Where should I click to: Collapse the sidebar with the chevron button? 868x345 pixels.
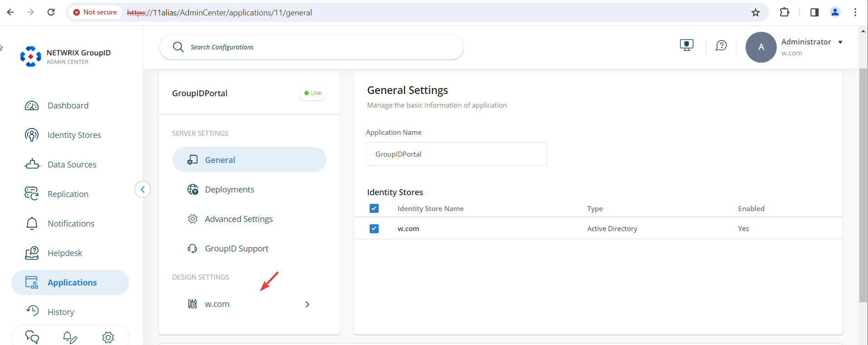tap(143, 189)
